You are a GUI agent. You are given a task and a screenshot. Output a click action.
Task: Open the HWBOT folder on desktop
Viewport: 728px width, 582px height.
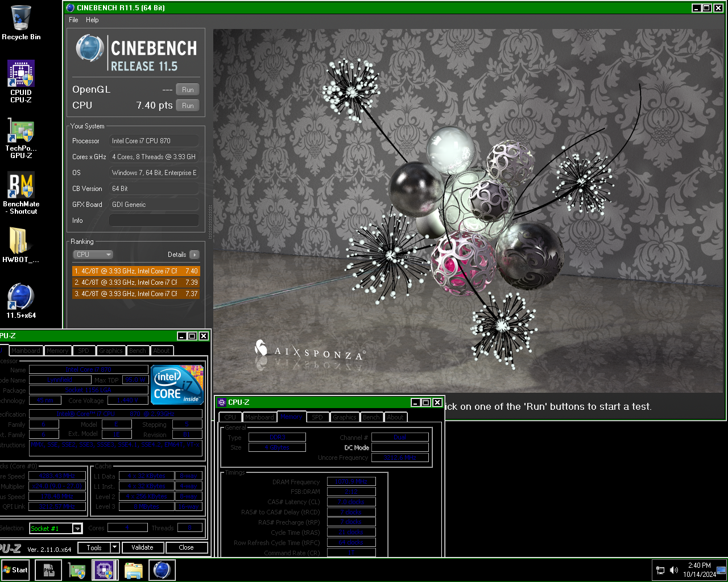(20, 245)
